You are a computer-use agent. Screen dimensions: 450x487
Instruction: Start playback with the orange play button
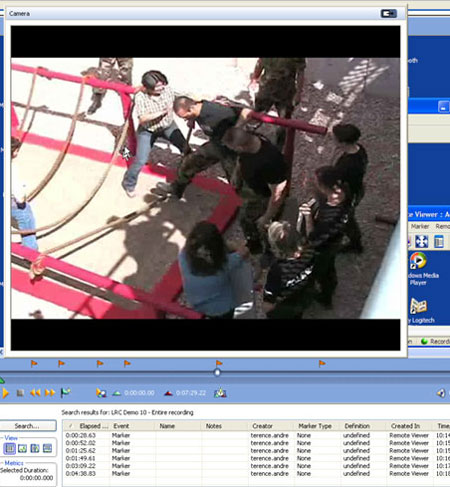click(5, 393)
